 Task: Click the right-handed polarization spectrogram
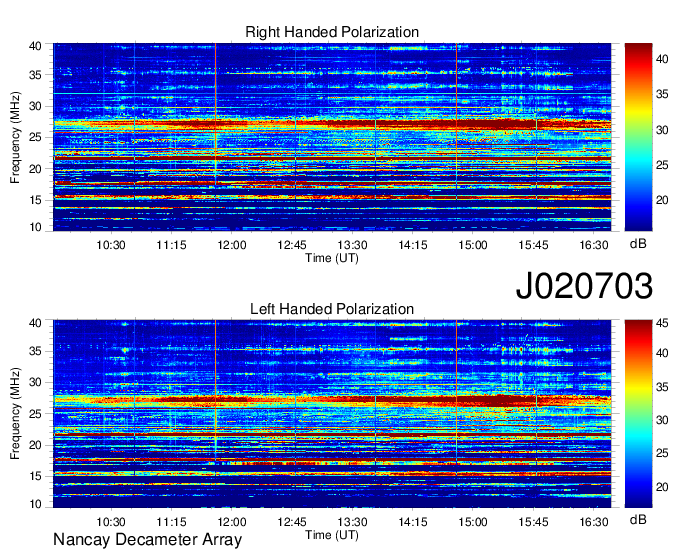(332, 137)
